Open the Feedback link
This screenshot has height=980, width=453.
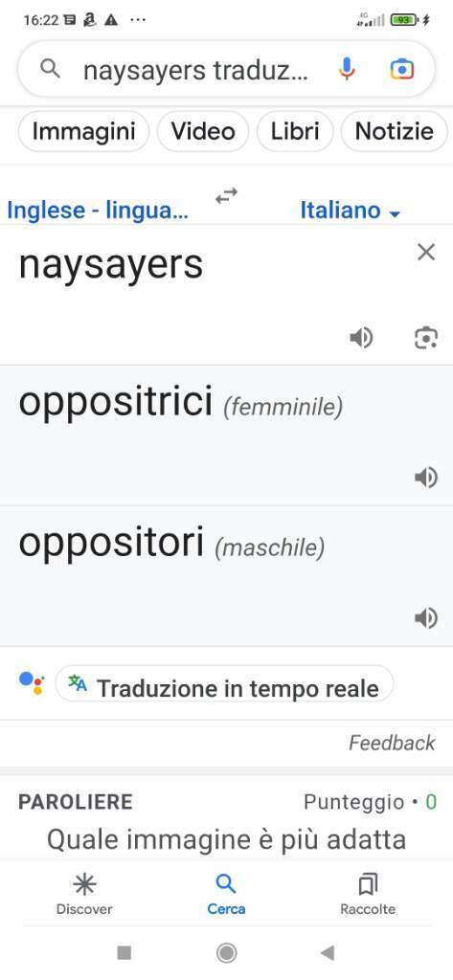coord(392,743)
